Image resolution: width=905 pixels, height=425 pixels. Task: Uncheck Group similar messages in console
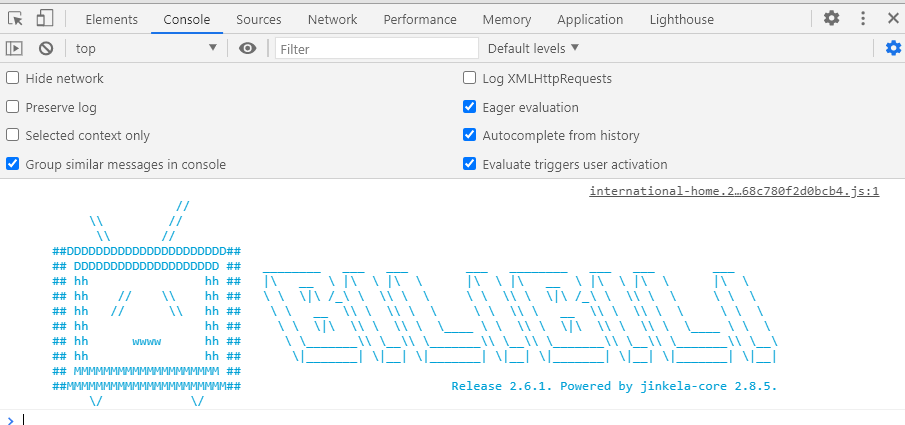tap(13, 164)
